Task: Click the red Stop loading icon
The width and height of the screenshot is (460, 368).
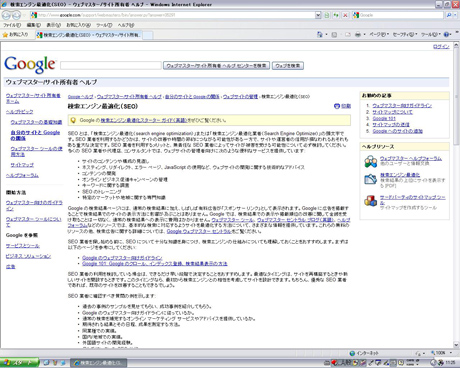Action: click(x=345, y=15)
